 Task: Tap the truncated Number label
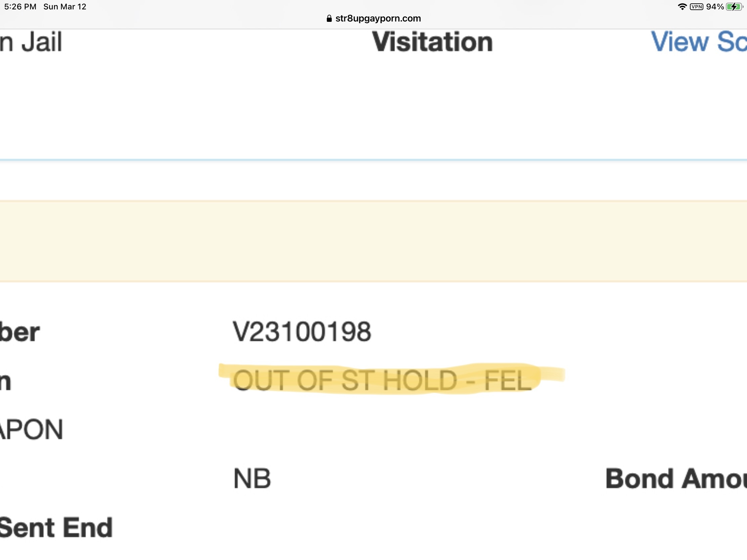click(x=19, y=331)
